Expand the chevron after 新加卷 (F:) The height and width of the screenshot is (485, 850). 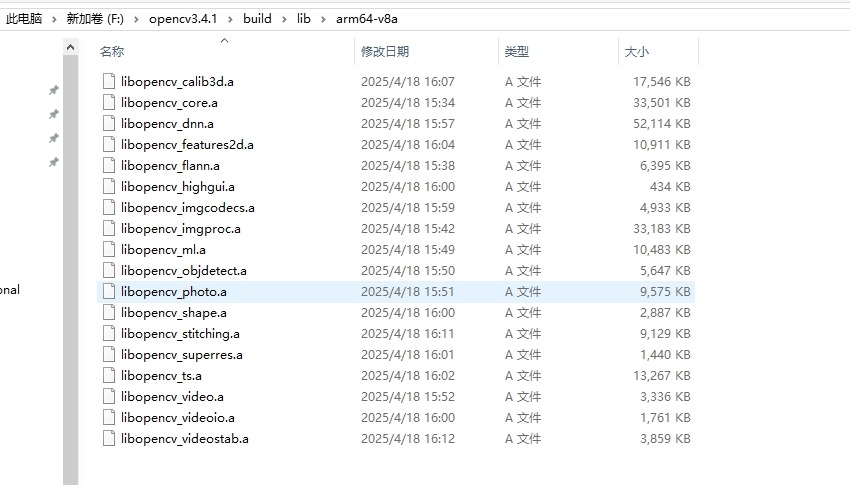tap(136, 19)
